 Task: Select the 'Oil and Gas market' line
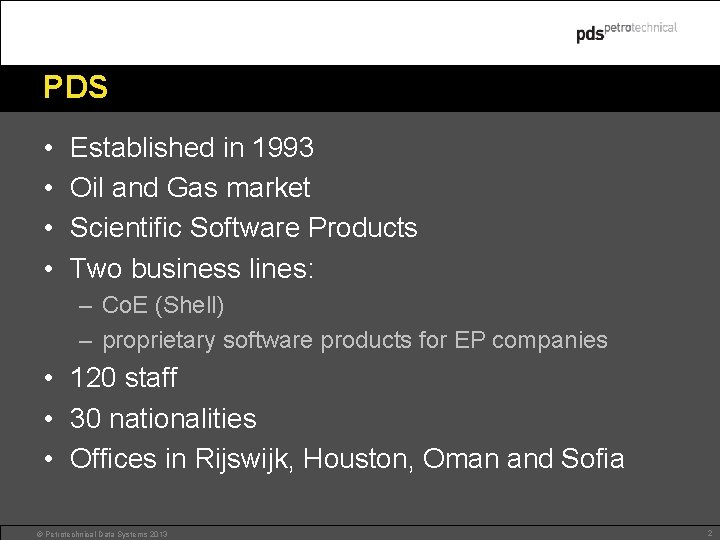click(x=190, y=188)
